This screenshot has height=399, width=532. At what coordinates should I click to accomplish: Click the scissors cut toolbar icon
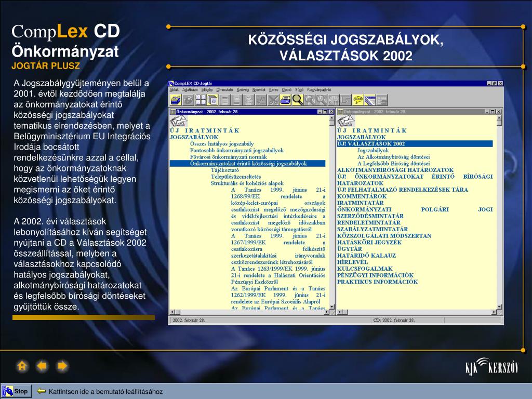(x=273, y=100)
